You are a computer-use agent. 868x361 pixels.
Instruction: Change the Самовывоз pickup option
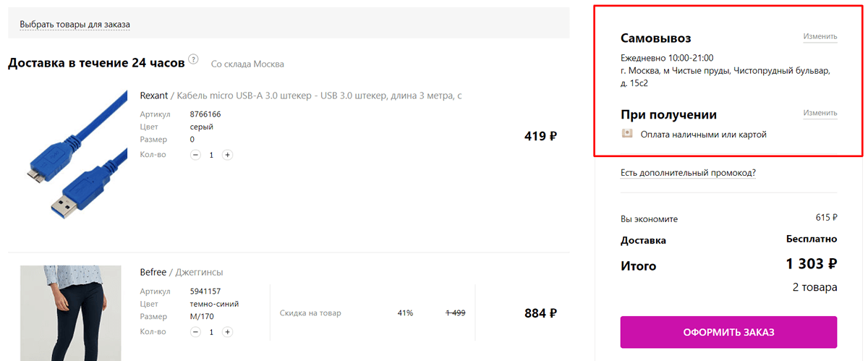click(820, 37)
